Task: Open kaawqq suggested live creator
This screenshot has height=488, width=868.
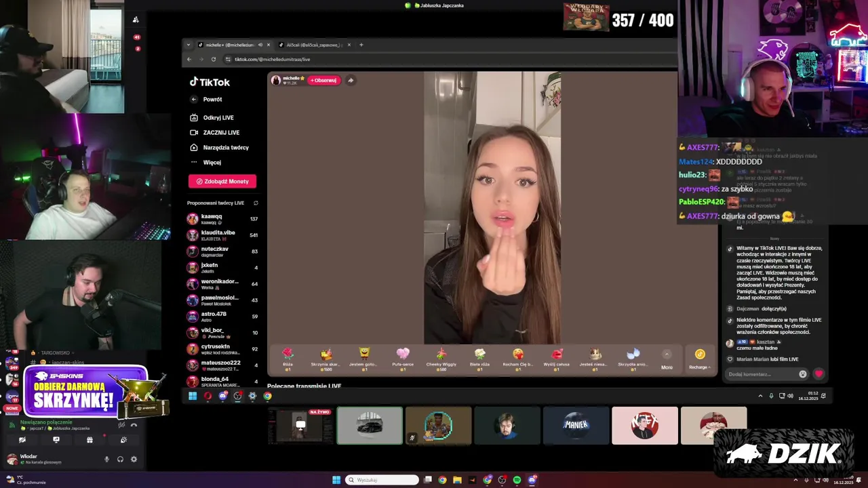Action: [x=222, y=219]
